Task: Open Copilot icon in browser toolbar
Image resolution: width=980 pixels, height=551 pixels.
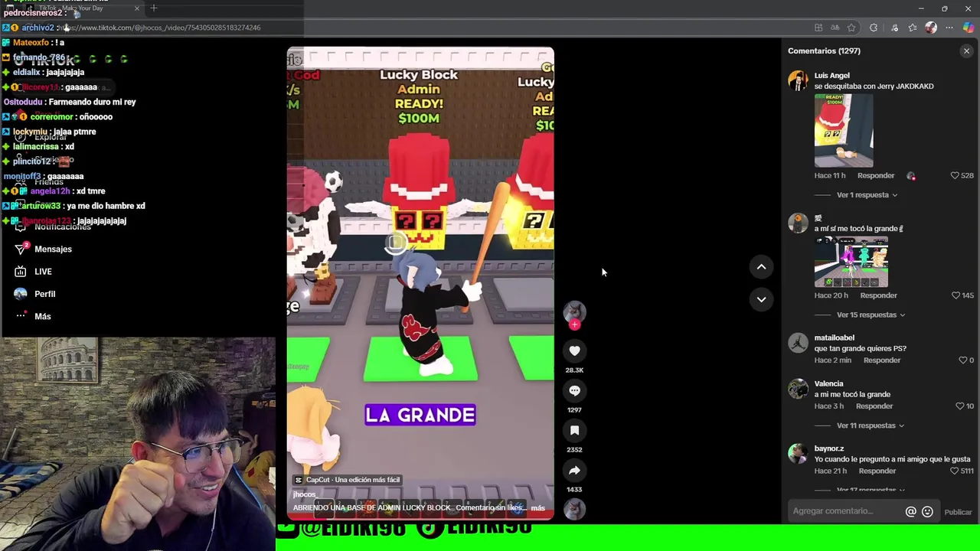Action: 969,28
